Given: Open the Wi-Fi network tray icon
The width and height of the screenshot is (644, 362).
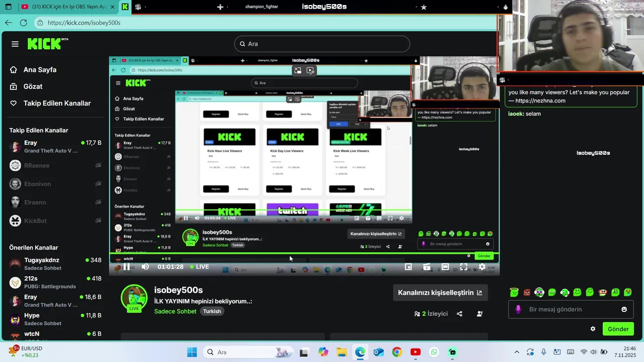Looking at the screenshot, I should pyautogui.click(x=584, y=352).
